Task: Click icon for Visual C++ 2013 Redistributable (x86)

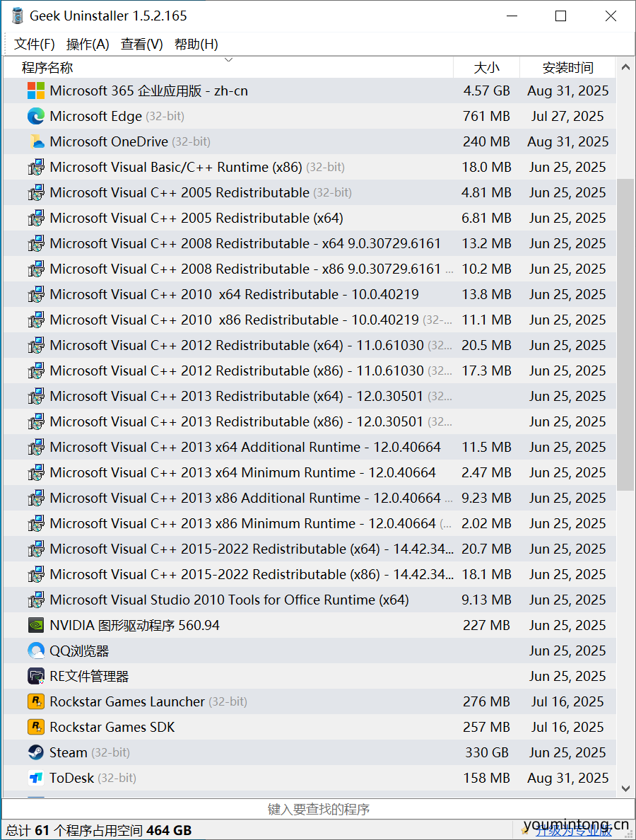Action: pyautogui.click(x=36, y=421)
